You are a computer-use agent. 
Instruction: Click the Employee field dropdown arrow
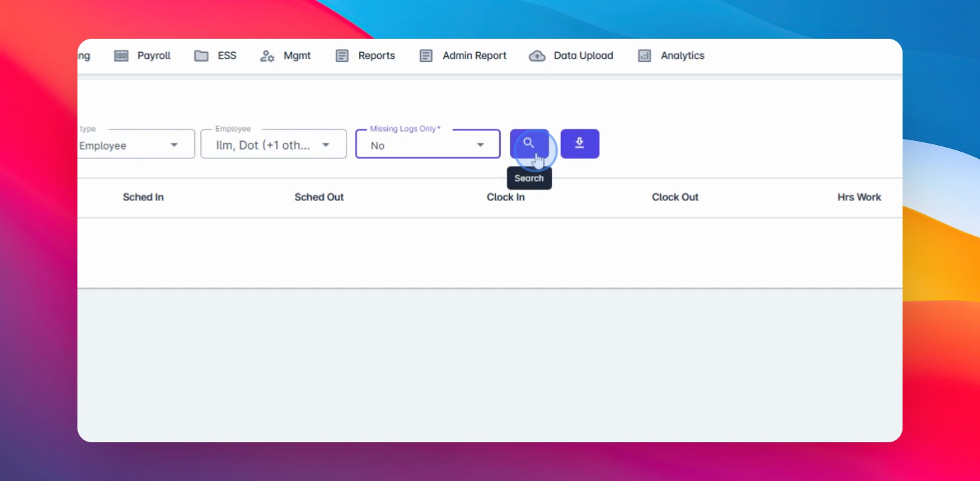326,145
